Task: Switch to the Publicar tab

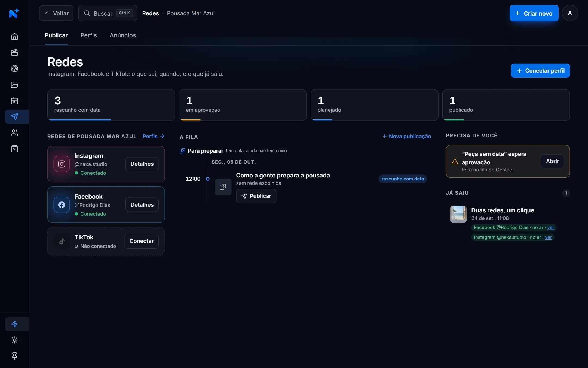Action: 56,35
